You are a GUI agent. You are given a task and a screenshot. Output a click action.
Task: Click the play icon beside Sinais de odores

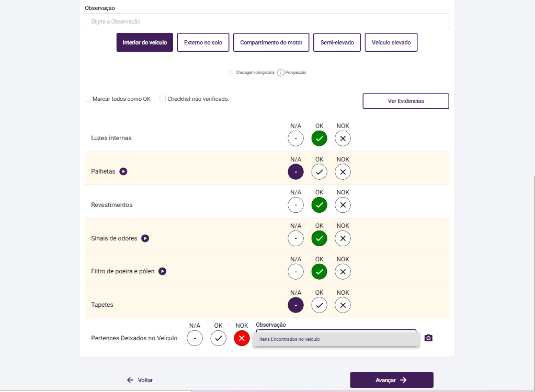pos(145,238)
